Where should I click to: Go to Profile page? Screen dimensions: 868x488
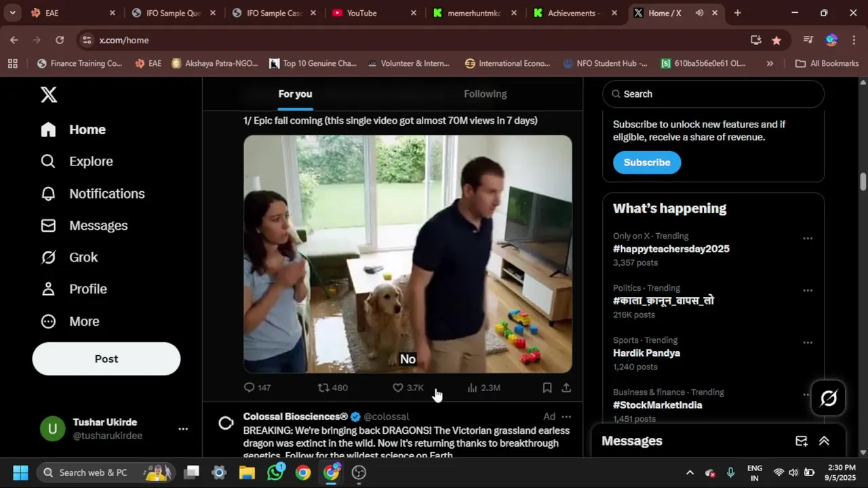[74, 289]
